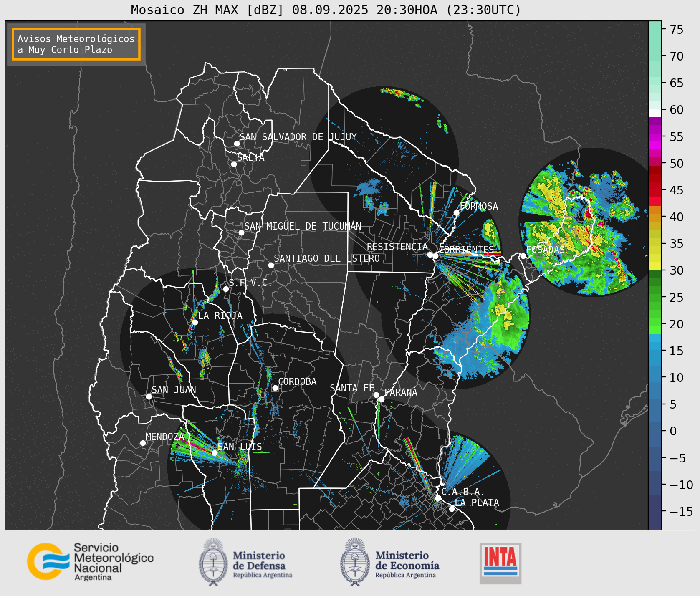The width and height of the screenshot is (700, 596).
Task: Click the FORMOSA label text
Action: [479, 206]
